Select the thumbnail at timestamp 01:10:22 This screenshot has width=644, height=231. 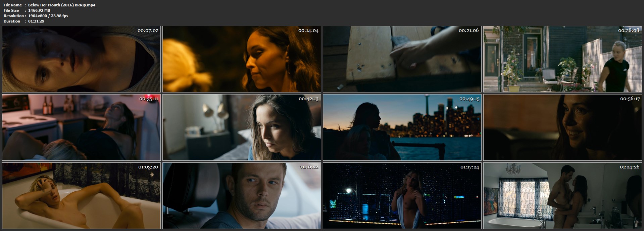click(x=242, y=196)
